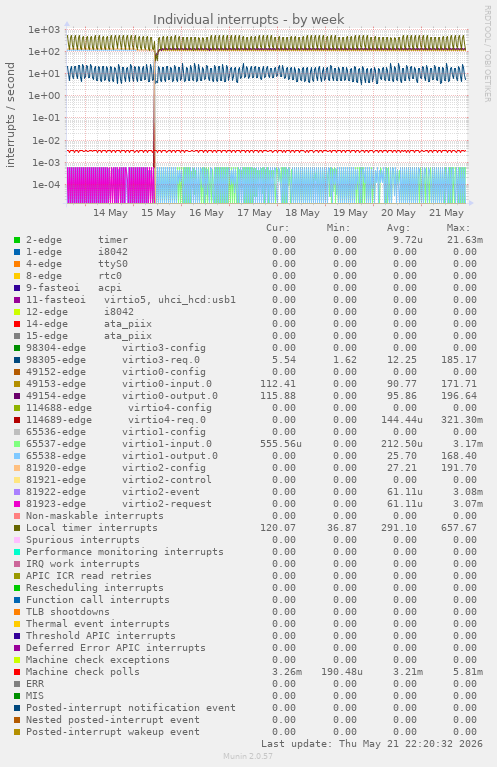The width and height of the screenshot is (497, 767).
Task: Click the swatch for Spurious interrupts
Action: 17,540
